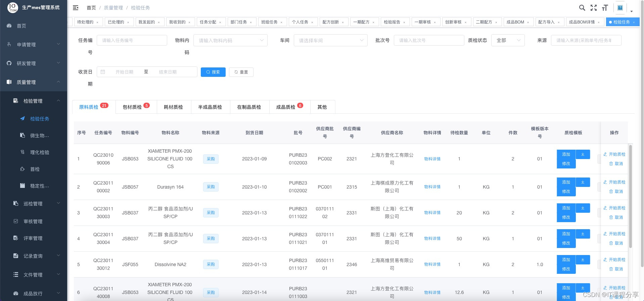
Task: Close the 待处理的 page tab
Action: click(x=97, y=22)
